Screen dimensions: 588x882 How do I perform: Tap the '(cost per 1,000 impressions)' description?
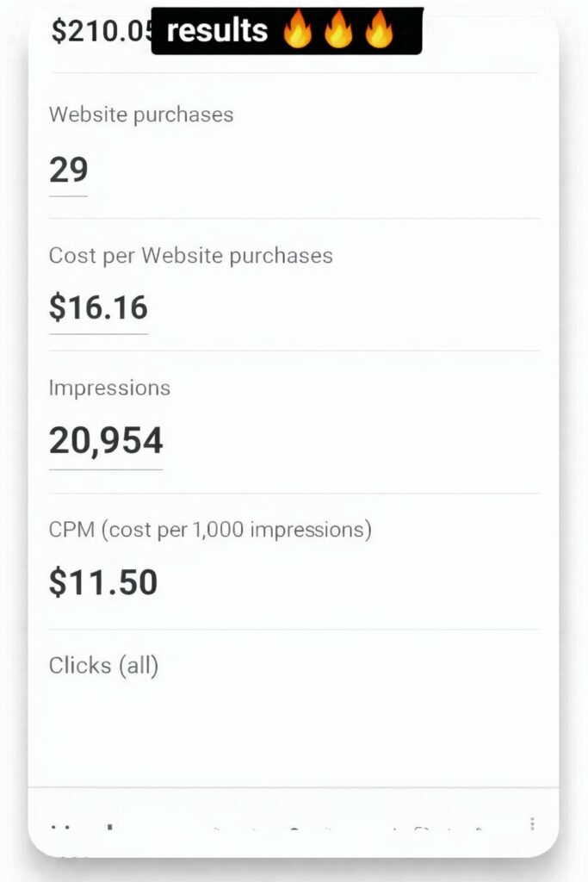237,530
